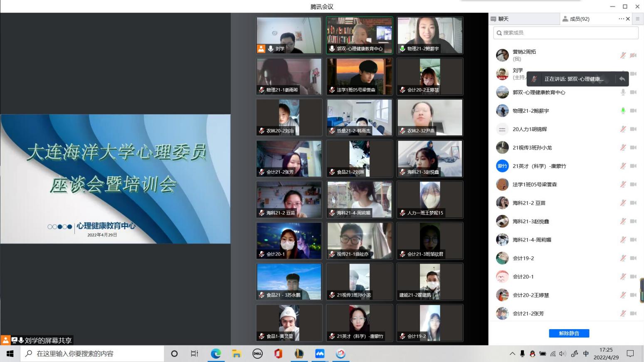Open the three-dot more options in members panel
The height and width of the screenshot is (362, 644).
pos(621,19)
